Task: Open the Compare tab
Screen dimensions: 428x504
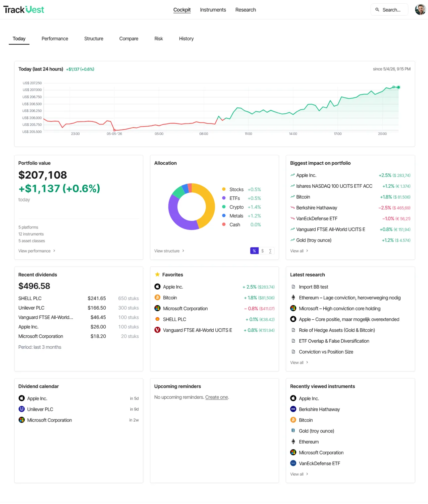Action: coord(129,39)
